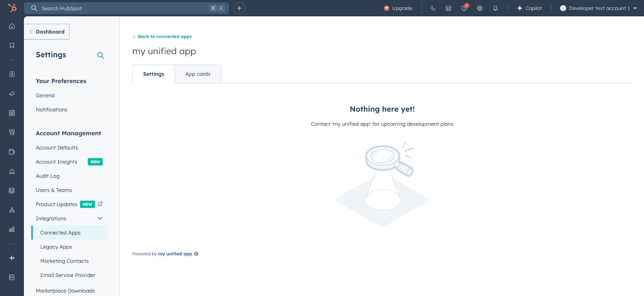
Task: Open Legacy Apps in settings menu
Action: pos(56,247)
